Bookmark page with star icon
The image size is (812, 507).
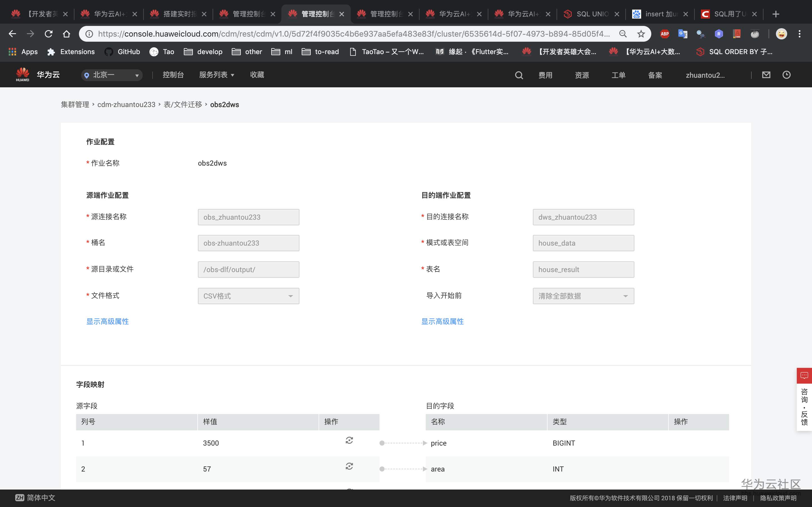coord(641,34)
